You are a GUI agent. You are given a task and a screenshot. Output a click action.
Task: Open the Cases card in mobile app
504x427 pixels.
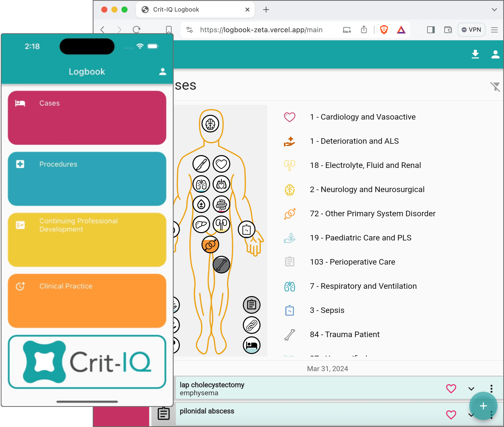(87, 118)
